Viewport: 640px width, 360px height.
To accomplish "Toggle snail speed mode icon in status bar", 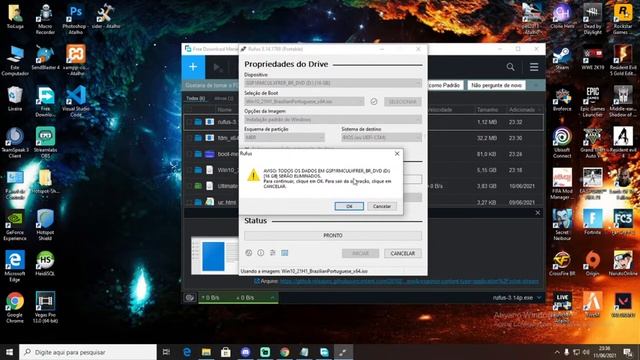I will tap(189, 298).
